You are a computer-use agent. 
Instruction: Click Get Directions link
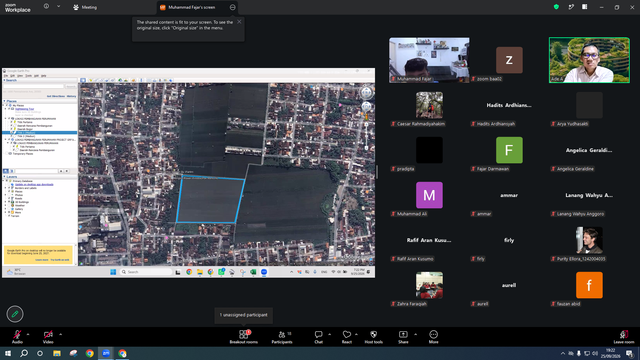(56, 96)
